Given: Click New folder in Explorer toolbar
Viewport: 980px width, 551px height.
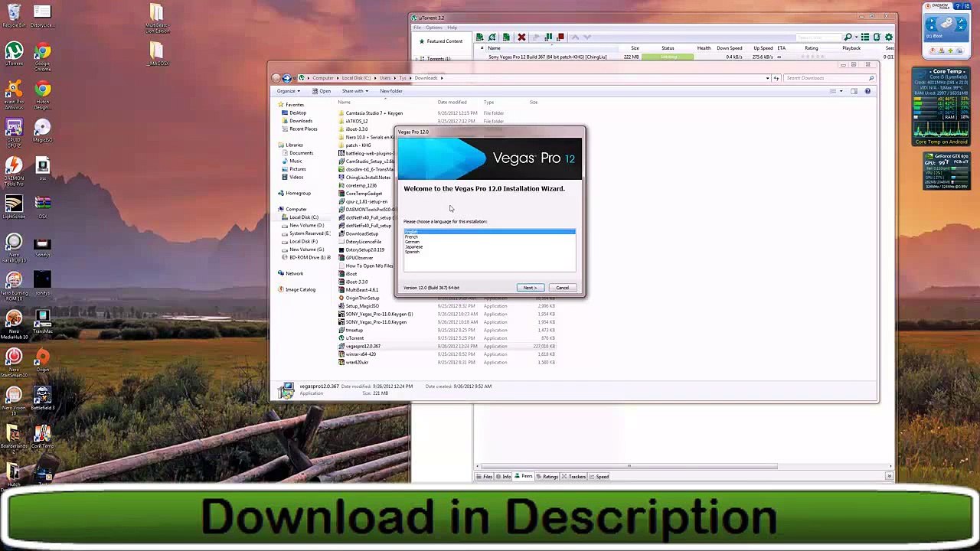Looking at the screenshot, I should click(390, 91).
